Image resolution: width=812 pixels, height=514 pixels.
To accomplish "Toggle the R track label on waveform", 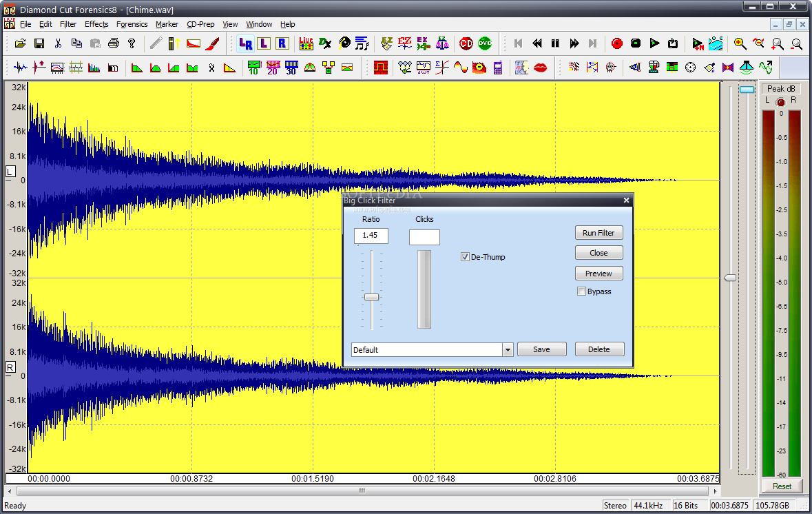I will tap(10, 367).
